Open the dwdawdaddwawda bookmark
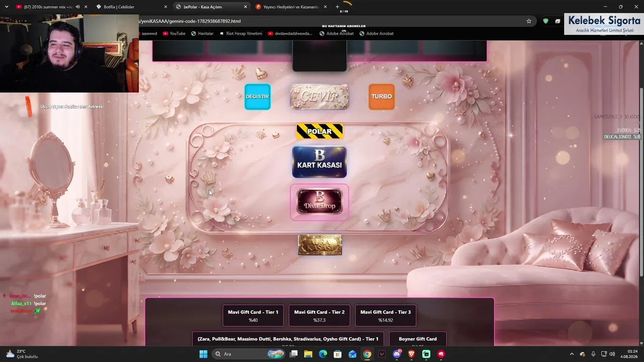 [290, 34]
